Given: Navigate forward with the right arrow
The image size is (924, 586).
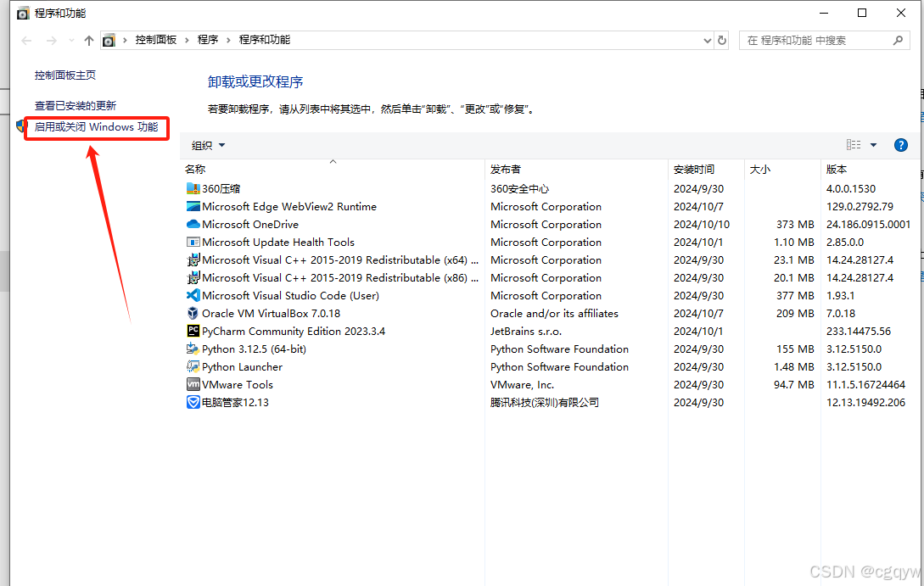Looking at the screenshot, I should point(52,40).
